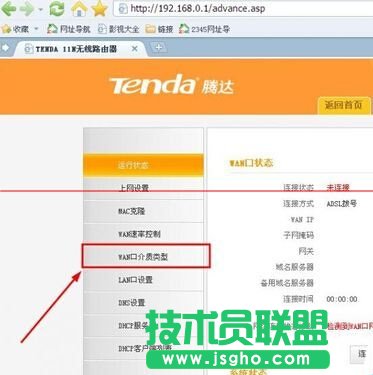This screenshot has height=375, width=373.
Task: Close the TENDA 11N router tab
Action: pyautogui.click(x=135, y=49)
